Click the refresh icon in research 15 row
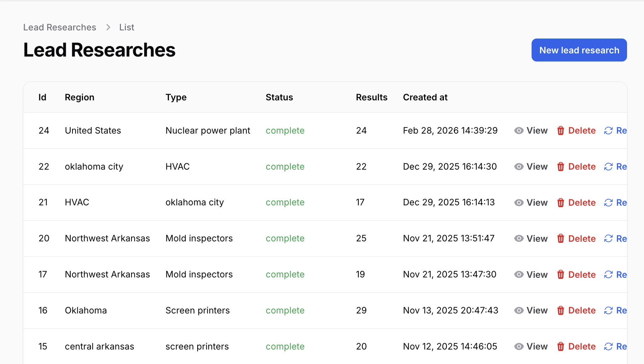This screenshot has width=644, height=364. point(608,347)
